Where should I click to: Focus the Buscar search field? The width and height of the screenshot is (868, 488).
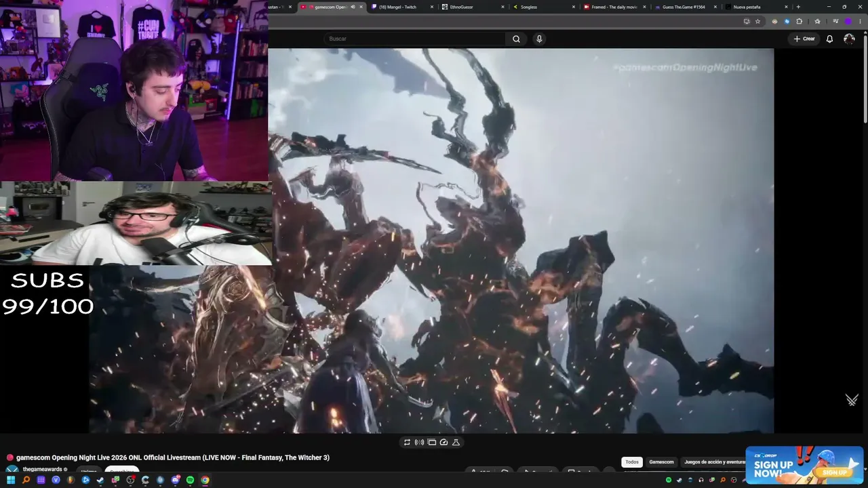point(414,39)
